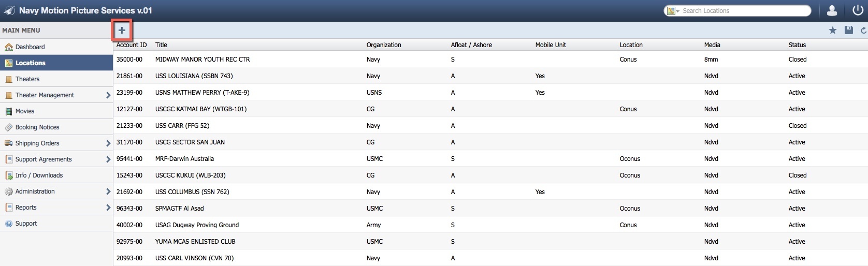Expand the Administration submenu arrow
Screen dimensions: 868x266
(108, 191)
